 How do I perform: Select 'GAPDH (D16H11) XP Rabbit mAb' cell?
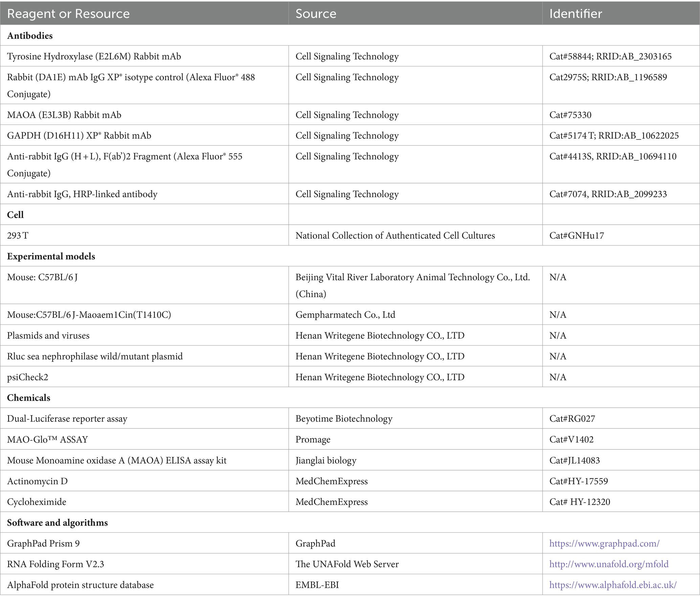(x=79, y=136)
